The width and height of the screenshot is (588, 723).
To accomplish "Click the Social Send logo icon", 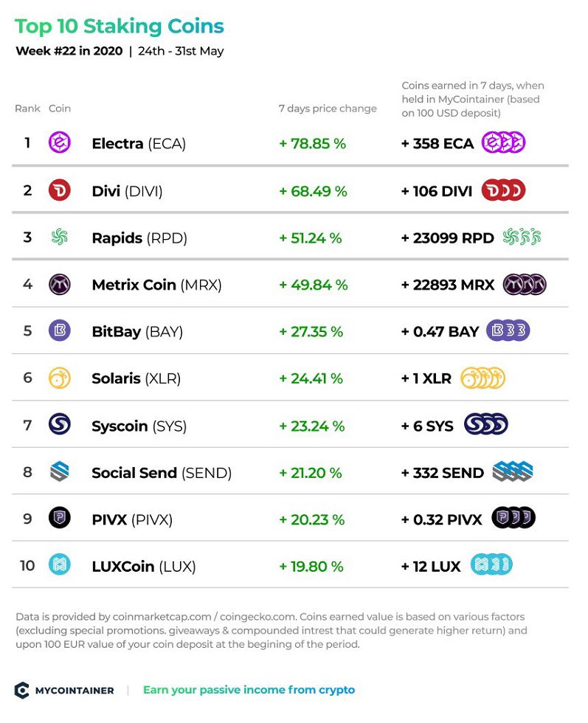I will tap(60, 471).
